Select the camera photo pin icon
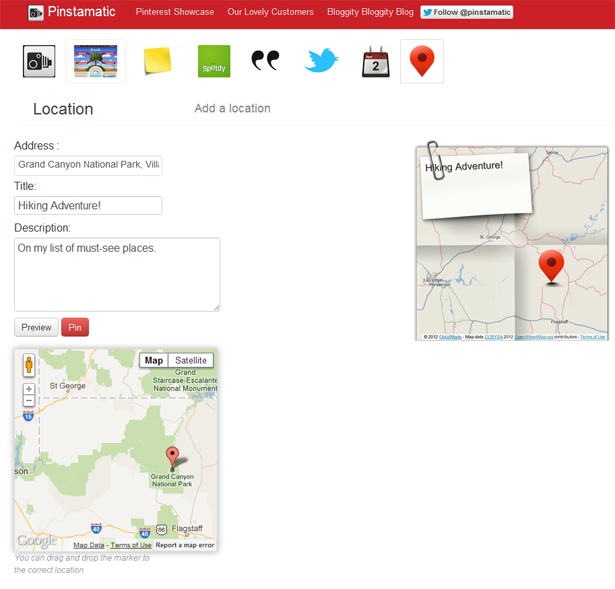The width and height of the screenshot is (615, 589). point(39,61)
